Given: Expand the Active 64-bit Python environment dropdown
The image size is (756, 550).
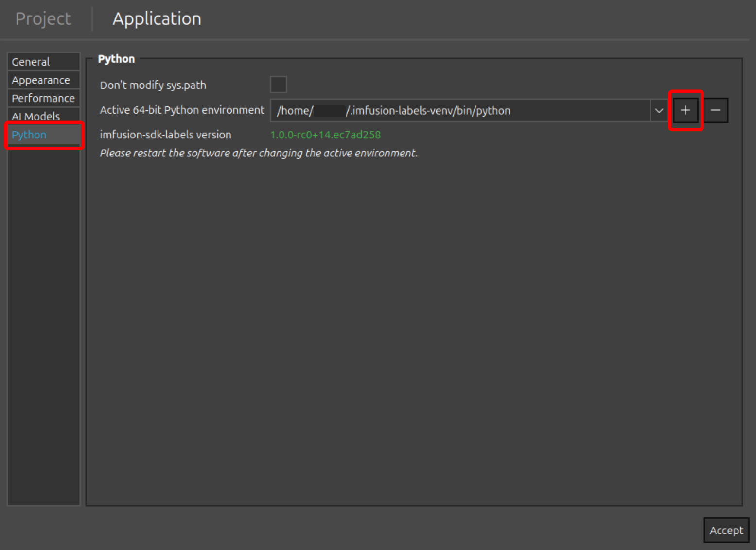Looking at the screenshot, I should coord(659,110).
